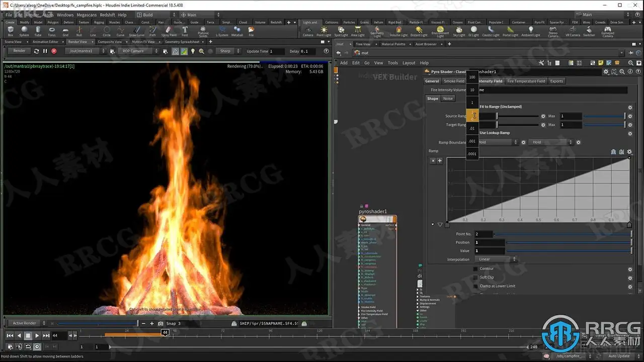Switch to the Smoke Field tab

[454, 81]
